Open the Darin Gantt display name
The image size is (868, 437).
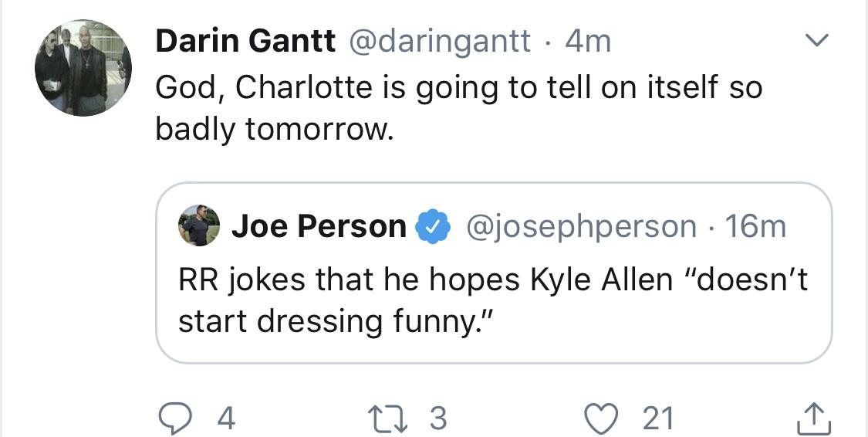pyautogui.click(x=245, y=41)
